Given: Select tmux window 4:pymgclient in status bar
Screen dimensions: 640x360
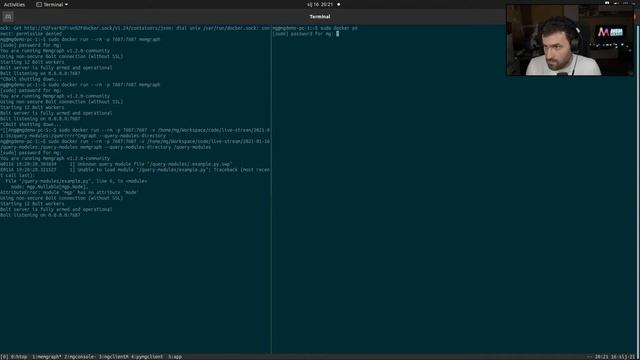Looking at the screenshot, I should click(147, 357).
